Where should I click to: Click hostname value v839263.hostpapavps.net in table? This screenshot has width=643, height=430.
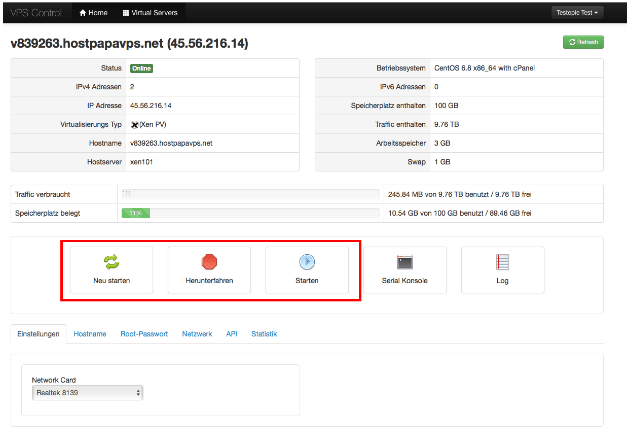tap(171, 143)
